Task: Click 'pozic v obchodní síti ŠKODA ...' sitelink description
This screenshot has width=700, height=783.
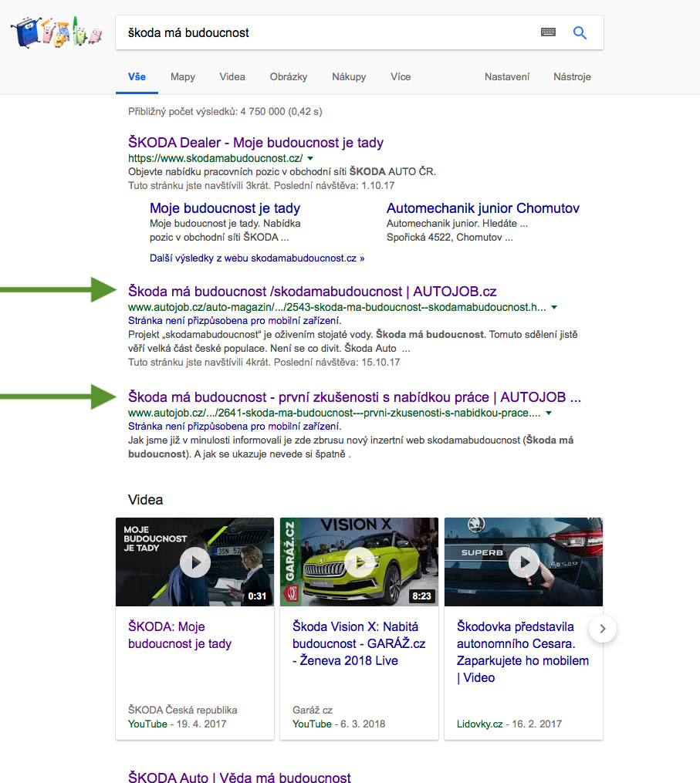Action: coord(219,238)
